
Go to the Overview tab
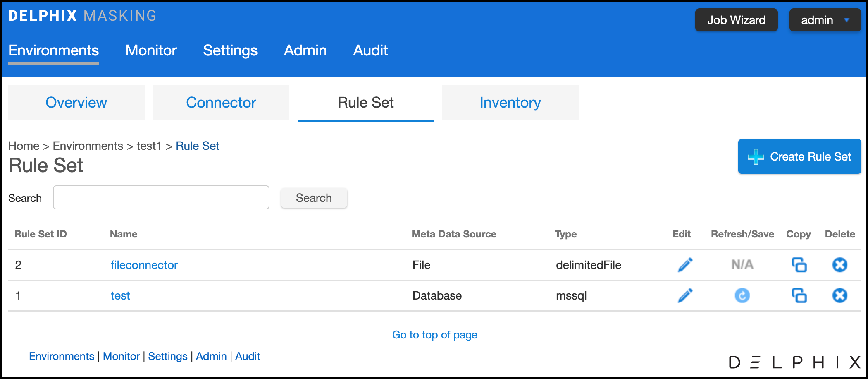(76, 103)
